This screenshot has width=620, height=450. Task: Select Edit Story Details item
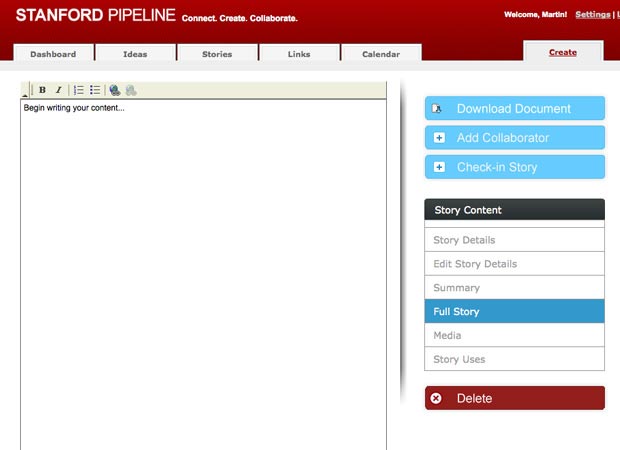pos(514,264)
